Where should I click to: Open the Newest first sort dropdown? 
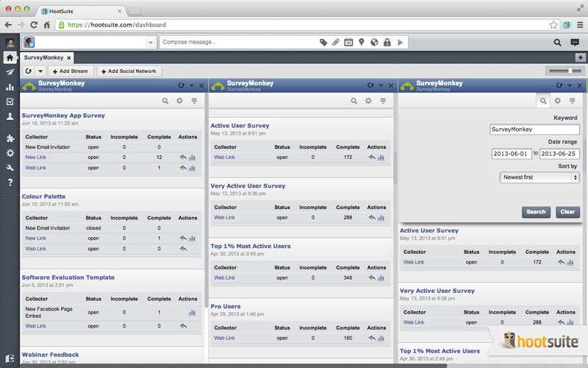[x=539, y=177]
